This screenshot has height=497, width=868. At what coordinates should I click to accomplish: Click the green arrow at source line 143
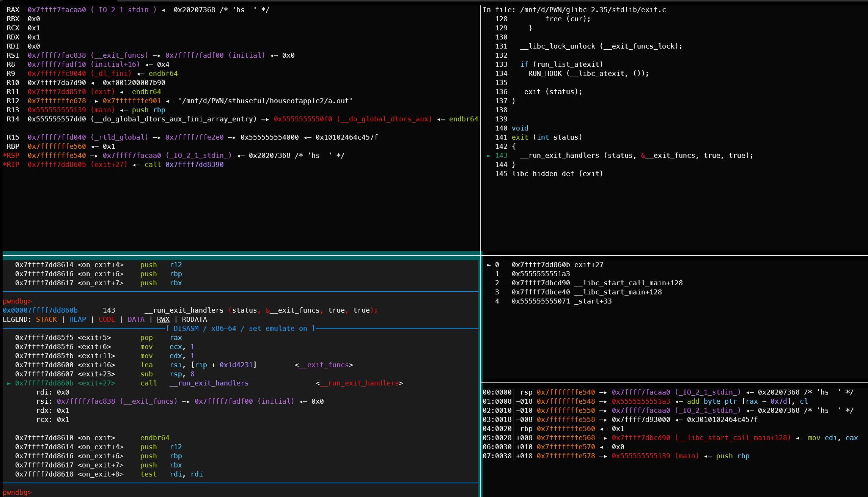(x=489, y=156)
